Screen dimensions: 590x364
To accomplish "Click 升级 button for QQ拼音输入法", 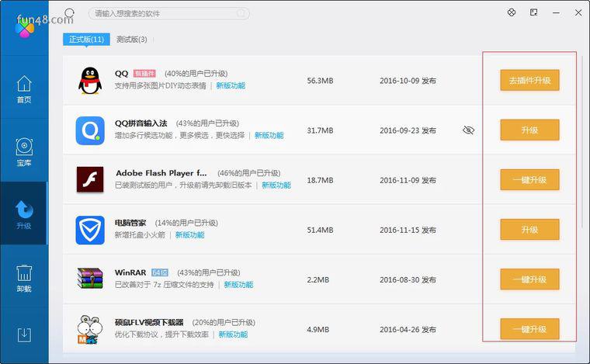I will pos(529,130).
